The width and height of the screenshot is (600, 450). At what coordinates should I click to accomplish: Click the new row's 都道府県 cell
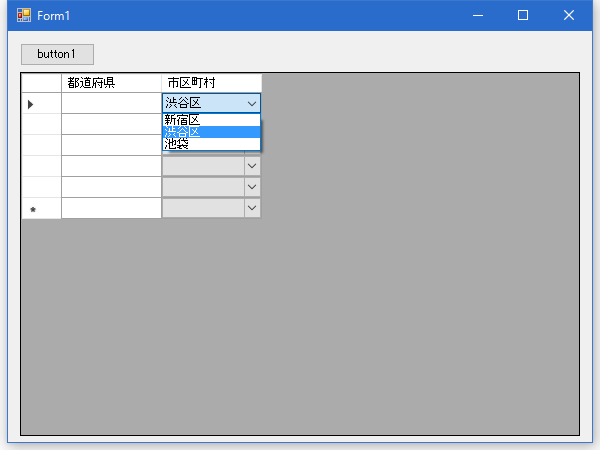(x=111, y=208)
